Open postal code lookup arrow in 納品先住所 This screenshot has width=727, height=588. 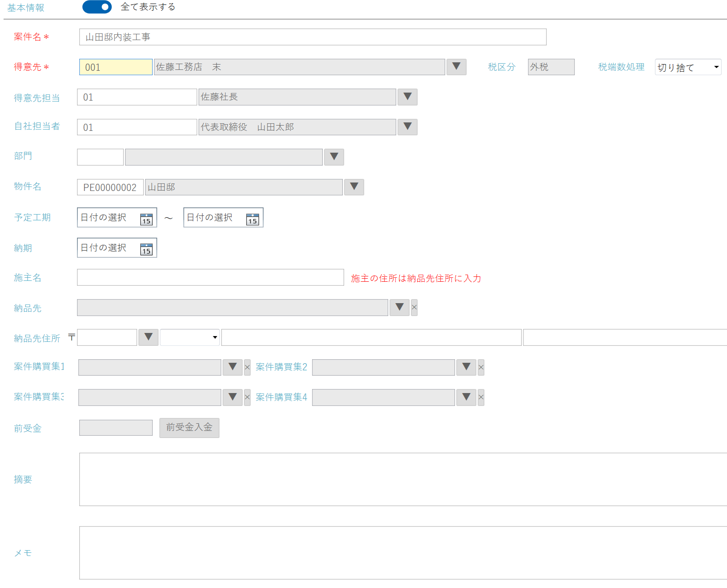pos(148,337)
